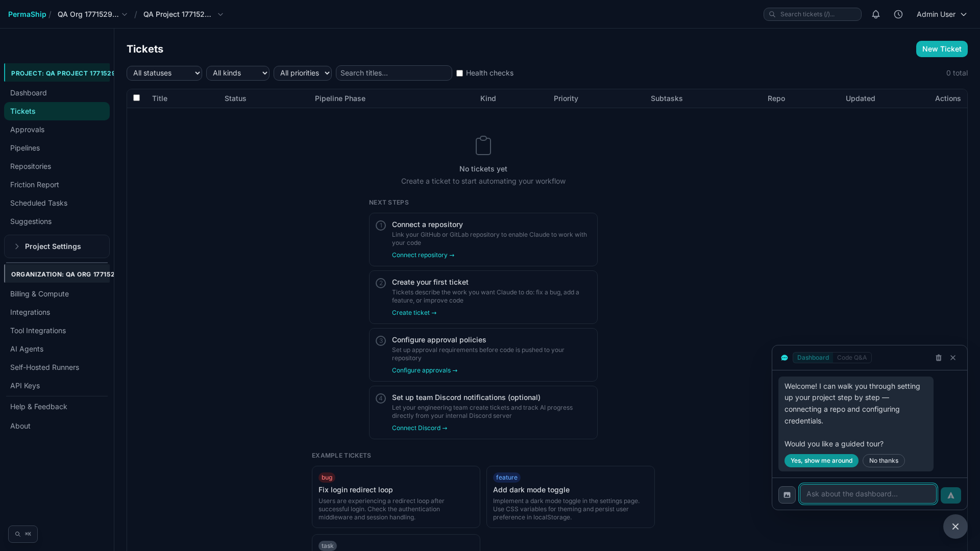Open the All priorities filter
The image size is (980, 551).
(302, 73)
